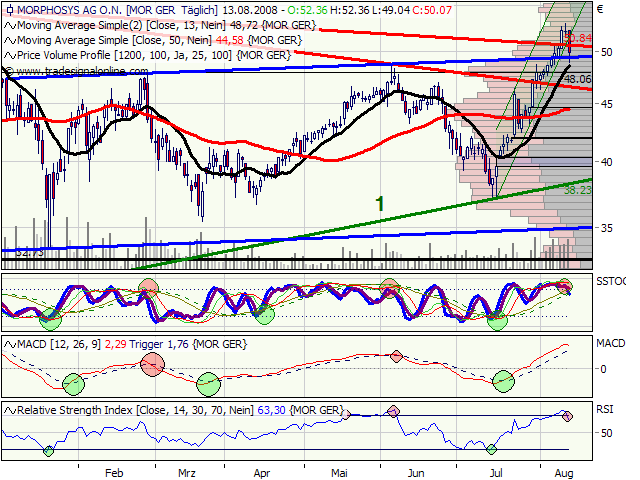Click the price label '48.06'

578,79
